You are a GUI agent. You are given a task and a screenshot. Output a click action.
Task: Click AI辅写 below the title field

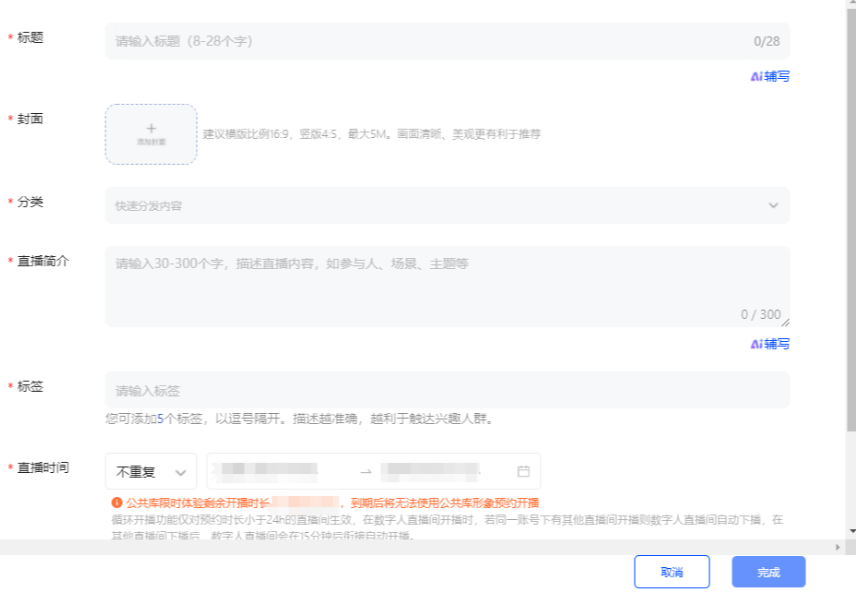(x=769, y=76)
